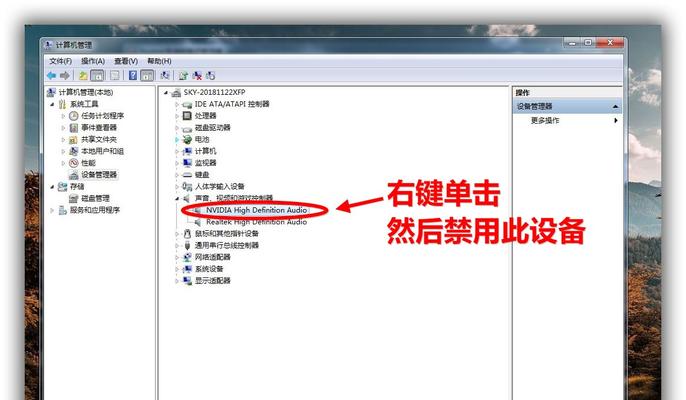Open the 查看(V) menu
Screen dimensions: 686x400
click(x=126, y=61)
